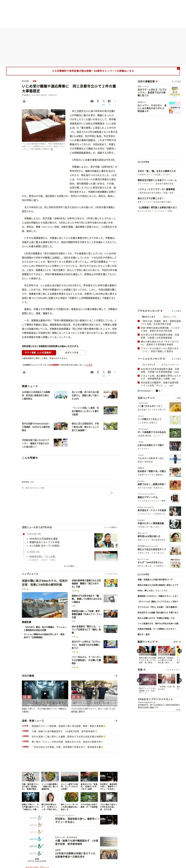The image size is (186, 868).
Task: Open the 注目の連載記事 arrow heading
Action: point(147,82)
